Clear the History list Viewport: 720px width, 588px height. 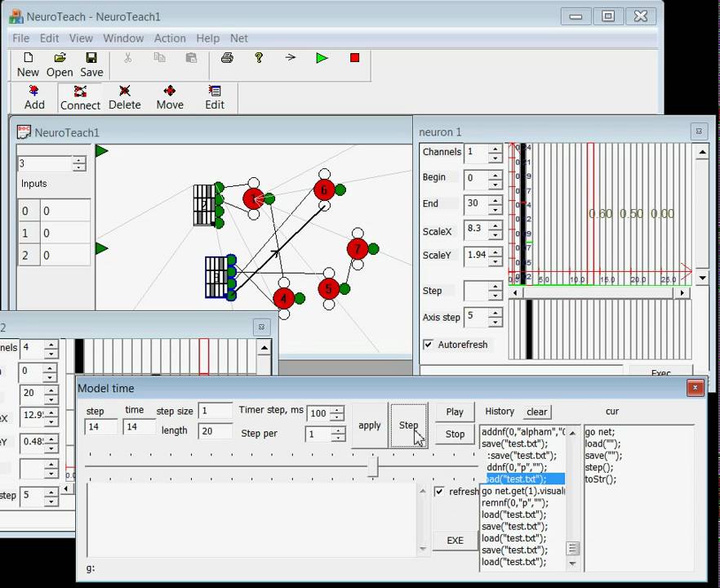pos(537,412)
